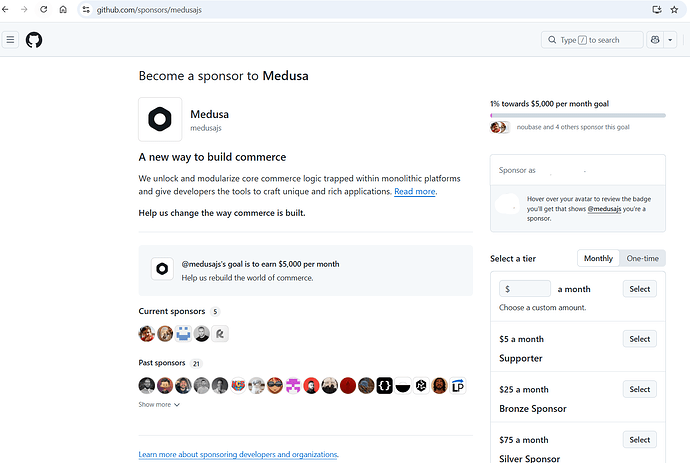Open the Copilot dropdown arrow
This screenshot has width=690, height=463.
point(671,40)
